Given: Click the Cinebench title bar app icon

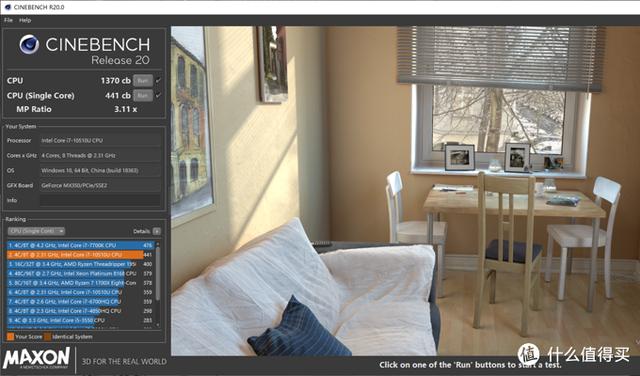Looking at the screenshot, I should coord(7,7).
